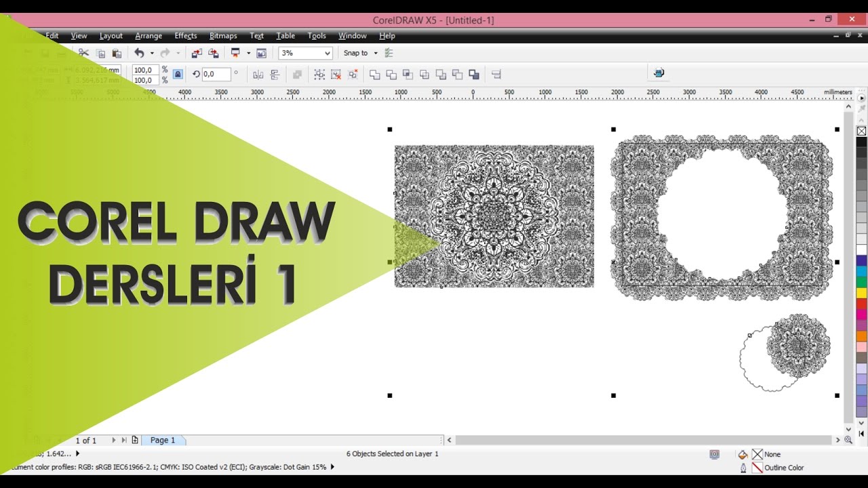This screenshot has height=488, width=868.
Task: Open the Options icon beside Snap to
Action: (389, 53)
